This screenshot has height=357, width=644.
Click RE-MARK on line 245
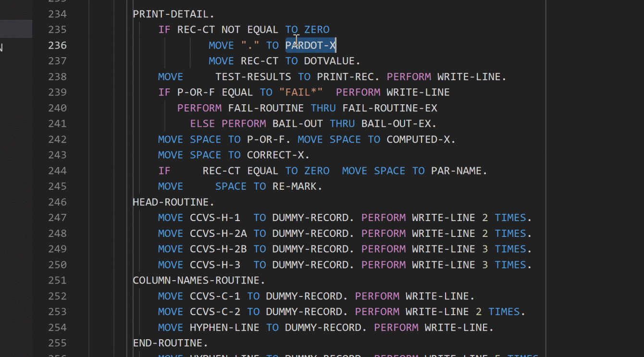[295, 186]
